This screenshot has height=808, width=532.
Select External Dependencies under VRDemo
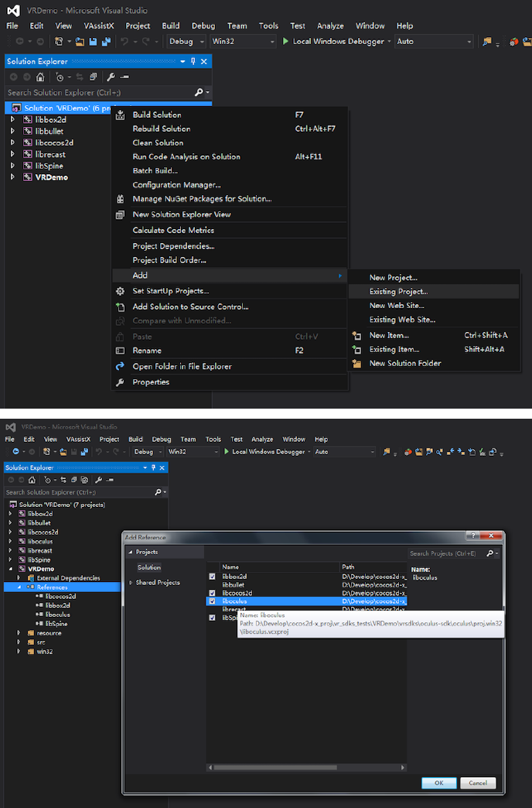69,578
